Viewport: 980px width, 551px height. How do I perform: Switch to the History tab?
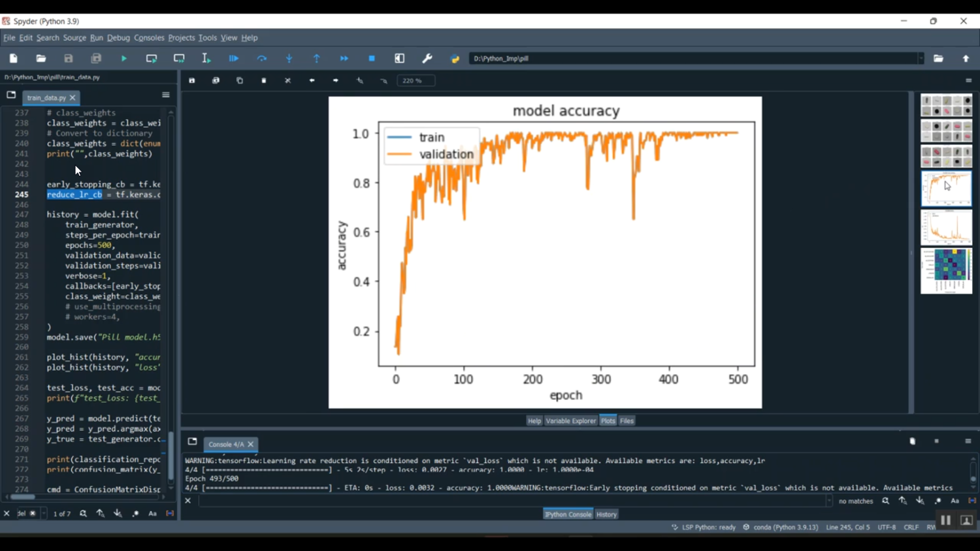(606, 514)
